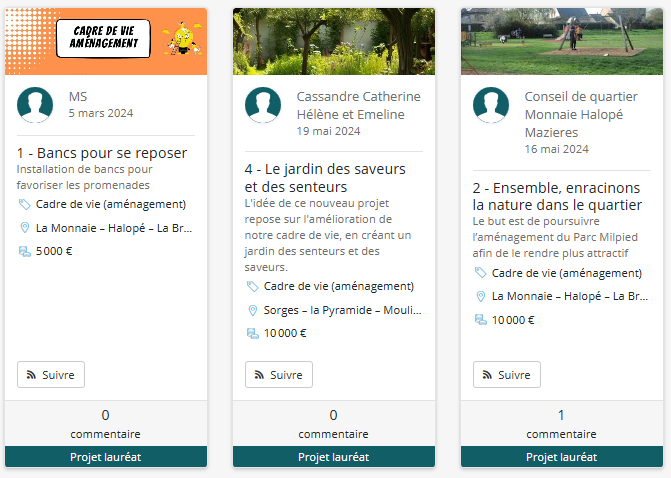Open the 0 commentaire count of the Bancs card
Screen dimensions: 671x478
click(x=106, y=424)
